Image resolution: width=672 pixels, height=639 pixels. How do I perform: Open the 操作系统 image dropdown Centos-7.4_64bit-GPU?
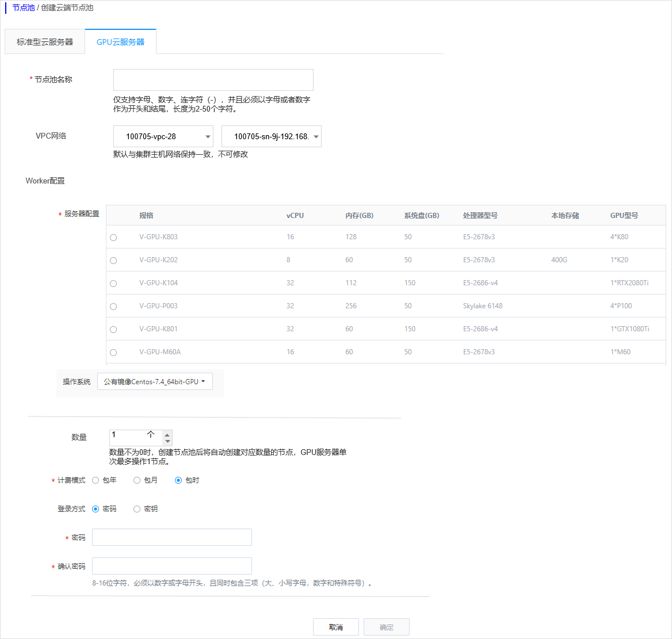(x=154, y=381)
